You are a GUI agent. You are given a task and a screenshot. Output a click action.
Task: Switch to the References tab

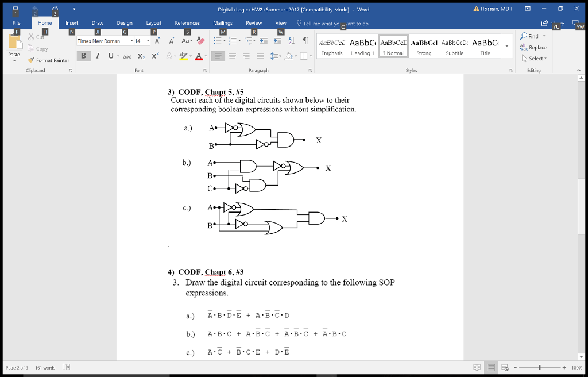point(187,24)
